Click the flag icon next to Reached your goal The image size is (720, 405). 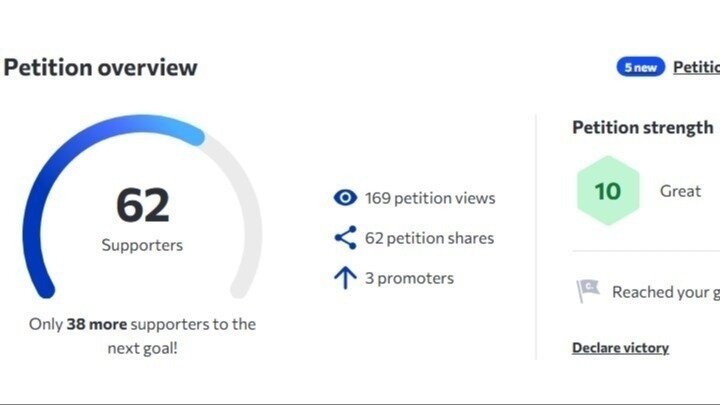(588, 291)
